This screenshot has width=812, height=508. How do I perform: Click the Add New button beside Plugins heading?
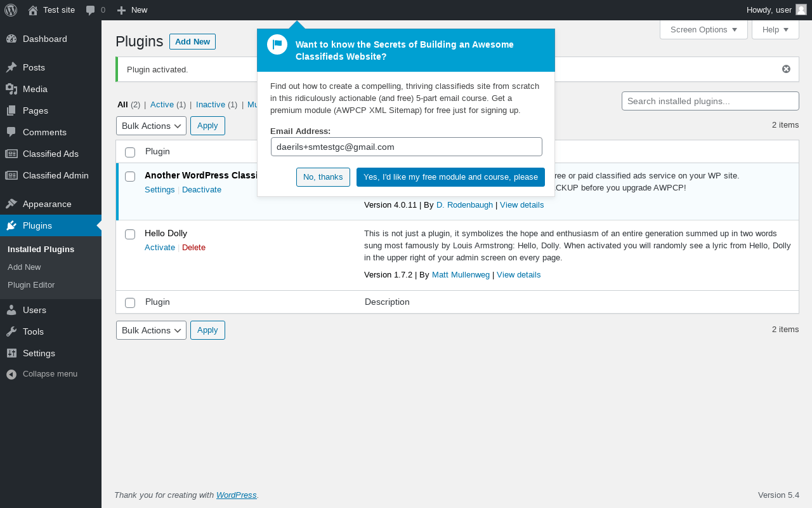(192, 41)
